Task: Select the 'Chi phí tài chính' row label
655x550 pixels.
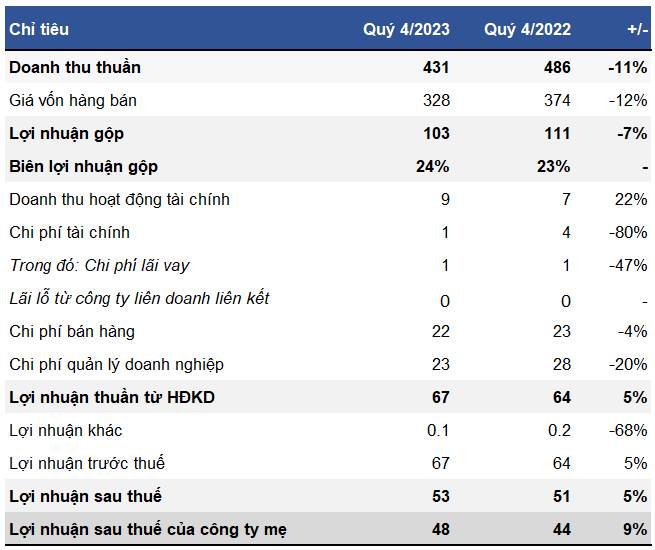Action: click(x=69, y=232)
